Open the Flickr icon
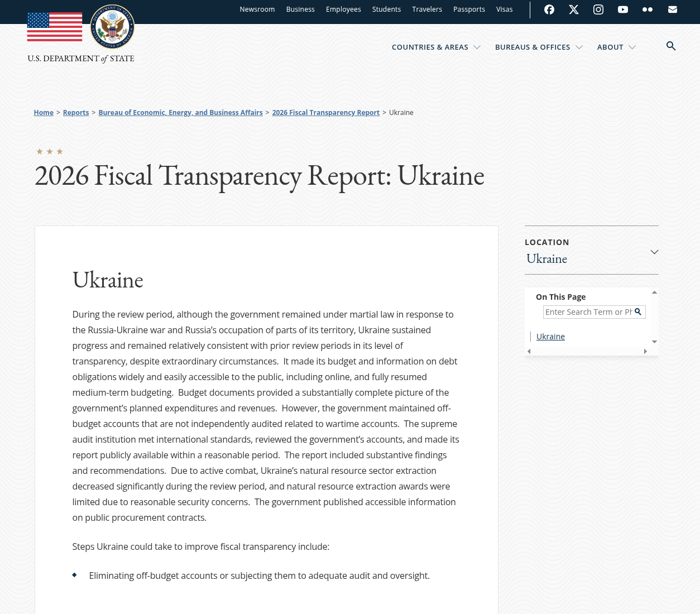This screenshot has width=700, height=614. tap(648, 9)
